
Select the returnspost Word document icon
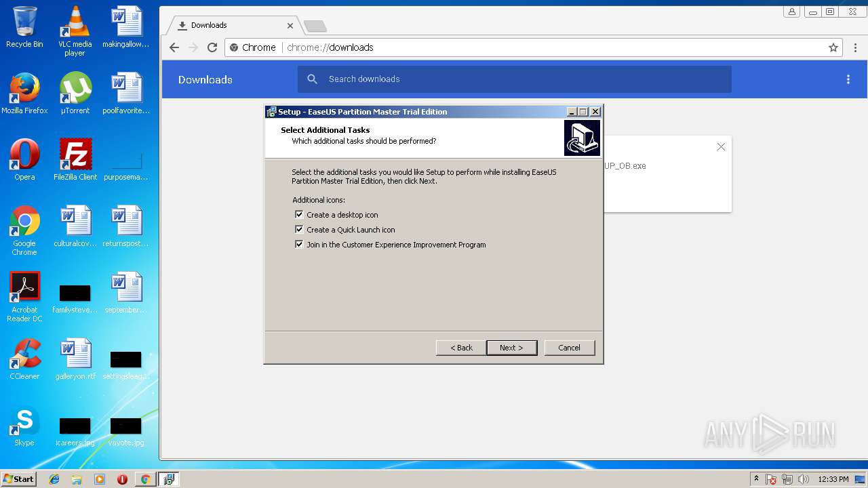[x=126, y=226]
